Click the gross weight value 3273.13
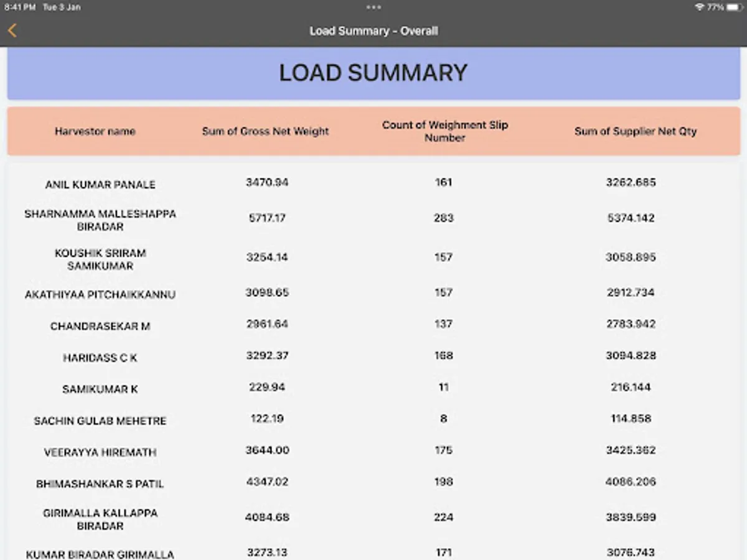747x560 pixels. pyautogui.click(x=267, y=552)
